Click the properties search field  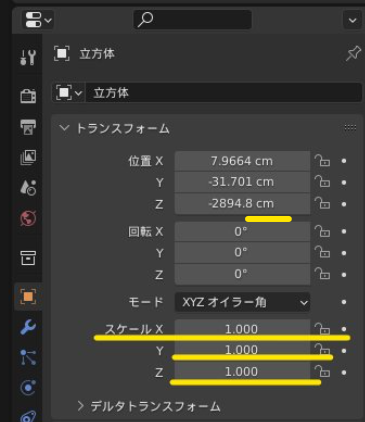[x=192, y=19]
